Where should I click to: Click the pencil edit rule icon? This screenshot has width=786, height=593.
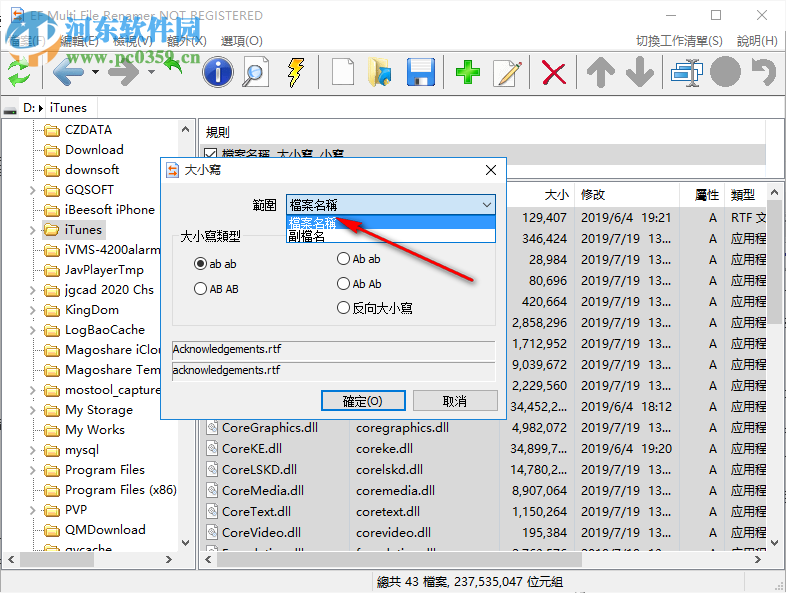click(507, 72)
